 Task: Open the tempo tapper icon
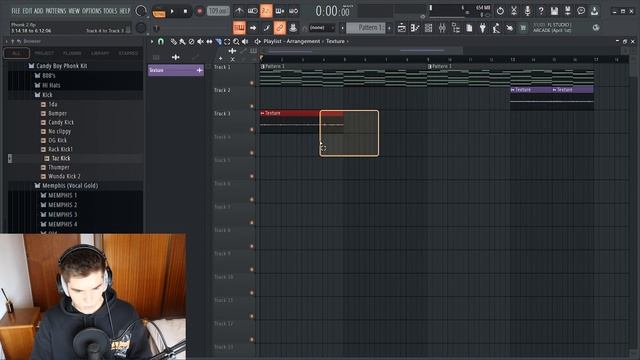(x=496, y=28)
